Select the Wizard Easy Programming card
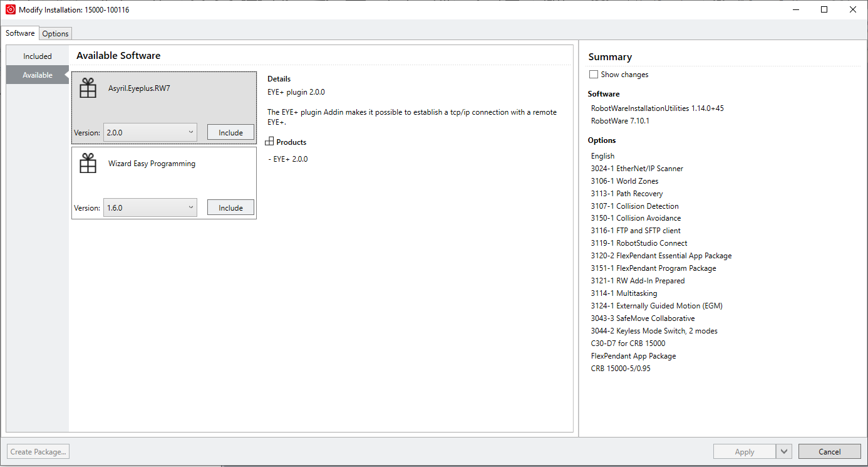Viewport: 868px width, 467px height. coord(164,183)
